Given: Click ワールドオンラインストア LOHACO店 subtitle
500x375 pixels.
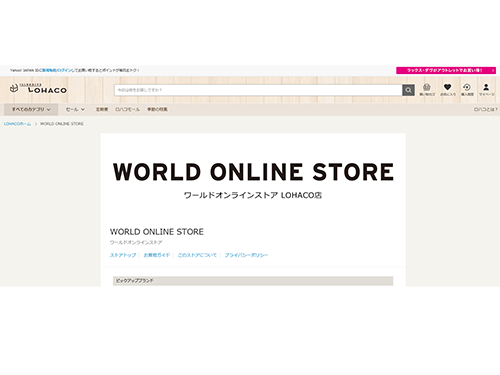Looking at the screenshot, I should point(253,195).
